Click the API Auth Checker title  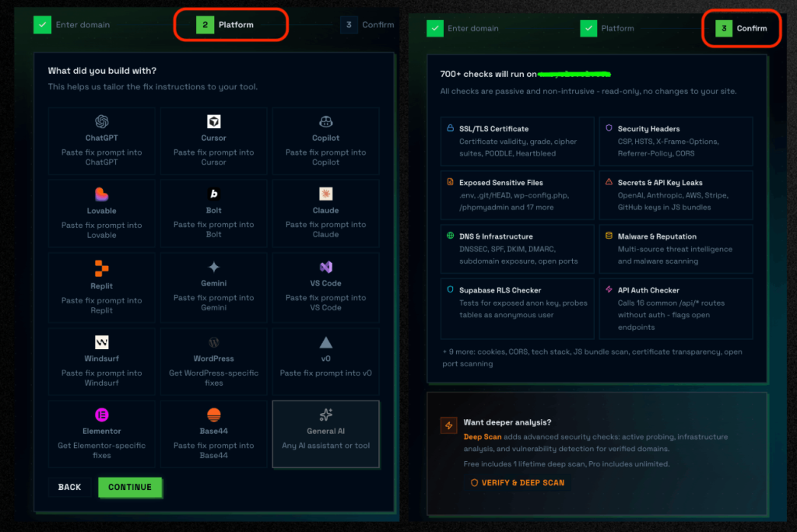click(x=648, y=291)
